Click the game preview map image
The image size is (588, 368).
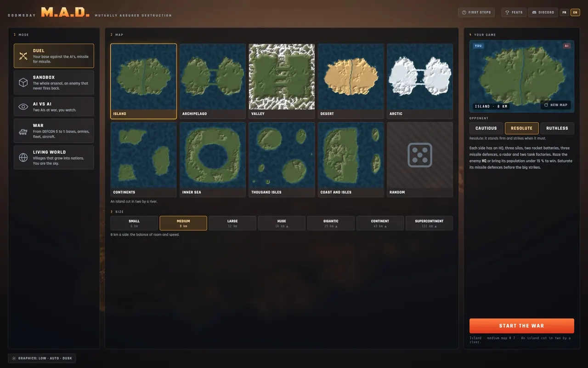click(522, 76)
